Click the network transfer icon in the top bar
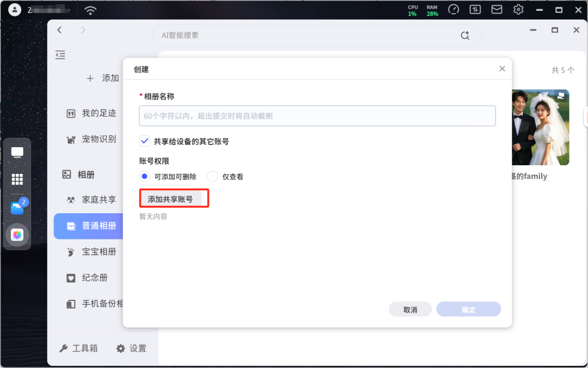 [x=475, y=9]
